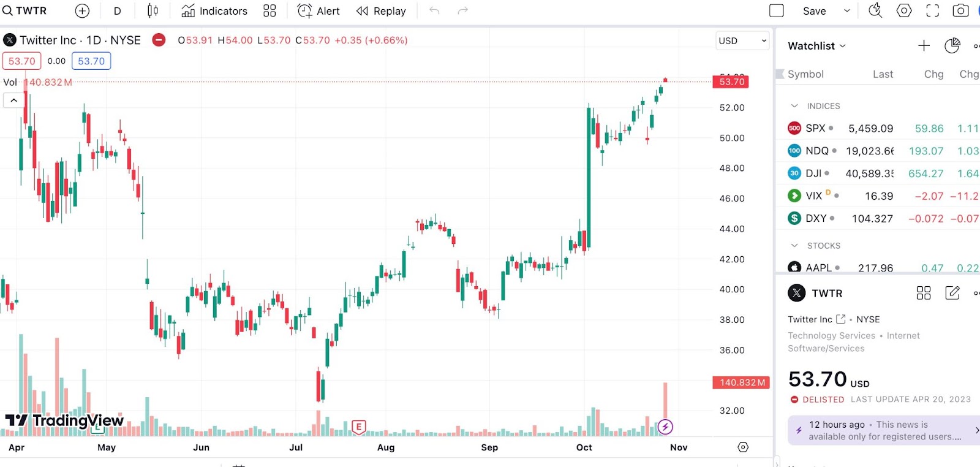Image resolution: width=980 pixels, height=467 pixels.
Task: Click the purple lightning news marker on timeline
Action: pos(665,427)
